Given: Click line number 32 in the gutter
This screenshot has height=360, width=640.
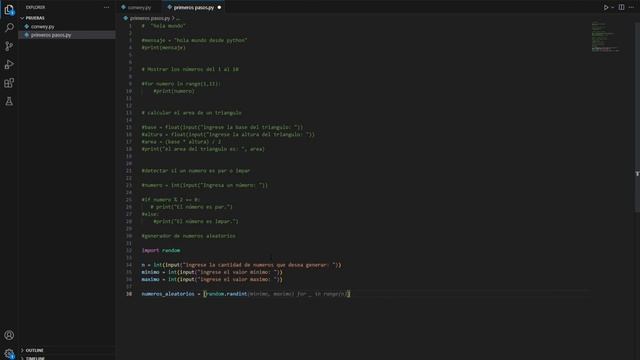Looking at the screenshot, I should click(129, 250).
